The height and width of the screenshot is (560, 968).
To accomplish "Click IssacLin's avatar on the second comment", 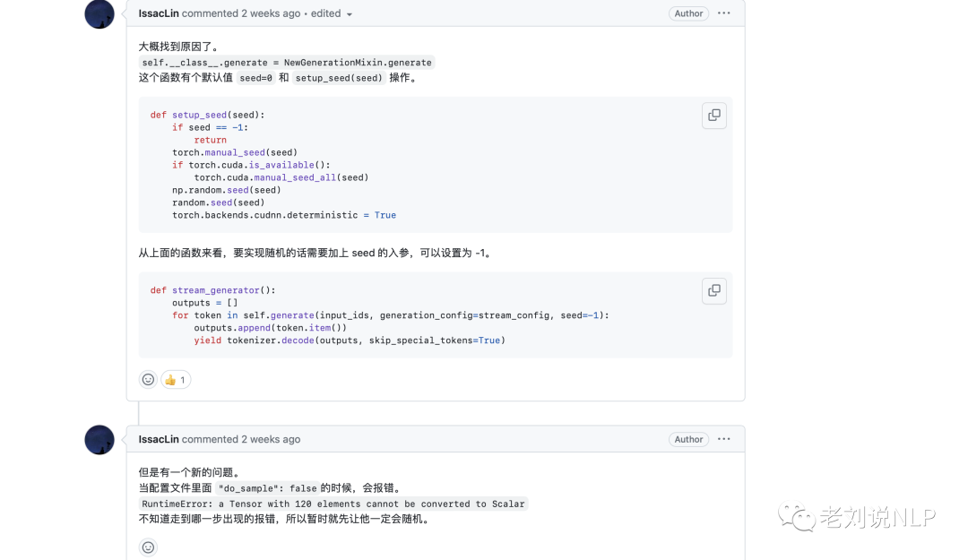I will pyautogui.click(x=99, y=440).
